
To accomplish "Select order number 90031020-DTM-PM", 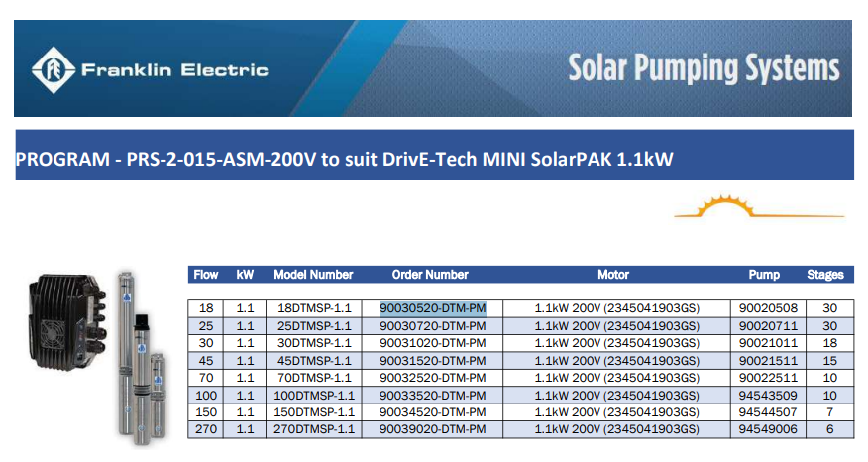I will [x=432, y=343].
